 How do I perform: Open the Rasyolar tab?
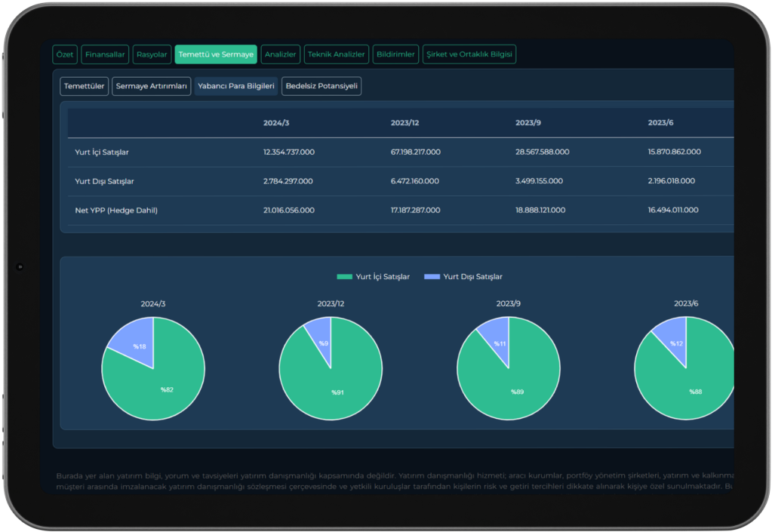point(152,54)
